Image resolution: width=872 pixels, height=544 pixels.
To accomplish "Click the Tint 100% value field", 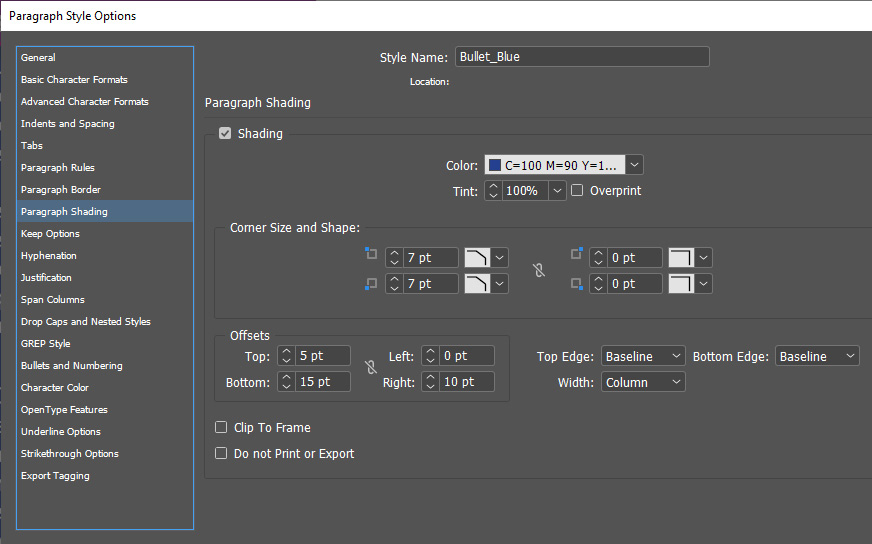I will (x=525, y=191).
